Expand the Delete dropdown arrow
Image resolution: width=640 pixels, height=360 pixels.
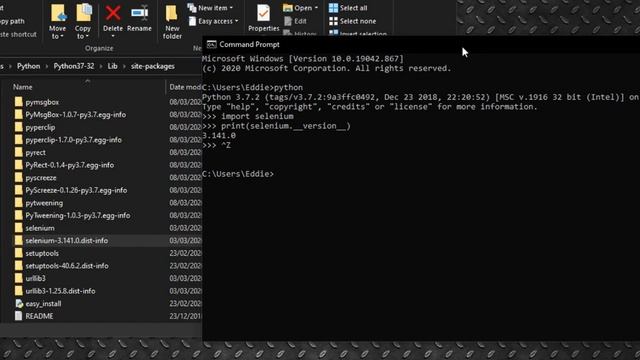coord(113,36)
